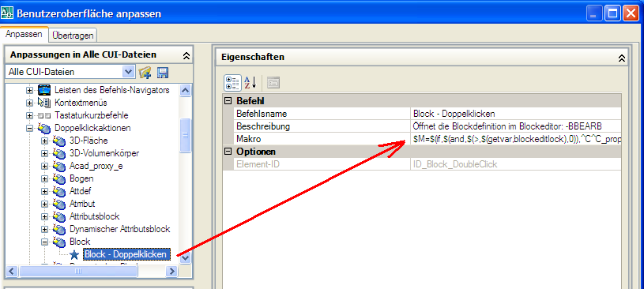Collapse the Eigenschaften panel with chevron
This screenshot has width=644, height=289.
pos(621,58)
